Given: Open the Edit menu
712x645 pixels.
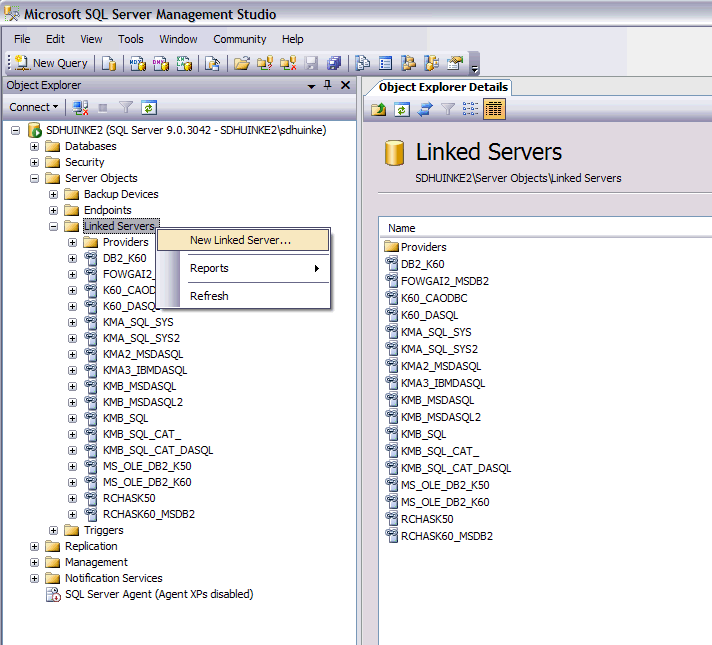Looking at the screenshot, I should (55, 39).
